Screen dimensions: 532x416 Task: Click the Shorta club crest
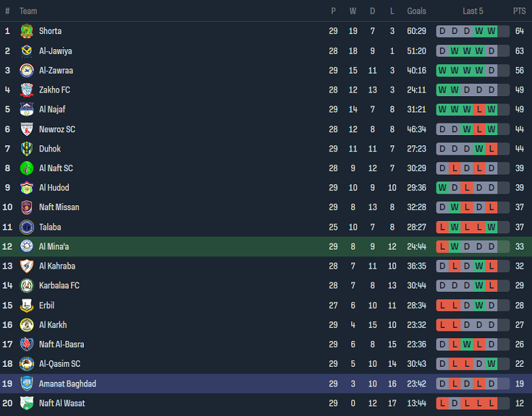[27, 31]
